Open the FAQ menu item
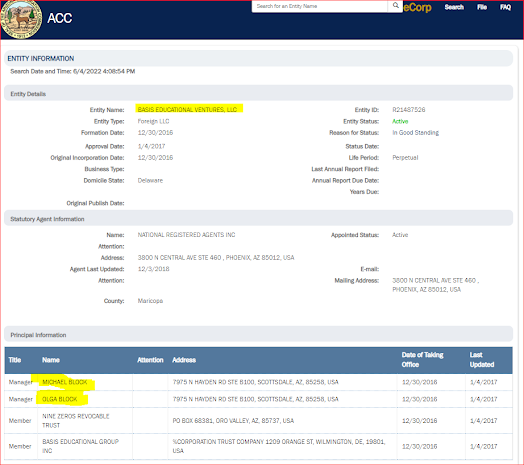This screenshot has height=465, width=524. 505,7
